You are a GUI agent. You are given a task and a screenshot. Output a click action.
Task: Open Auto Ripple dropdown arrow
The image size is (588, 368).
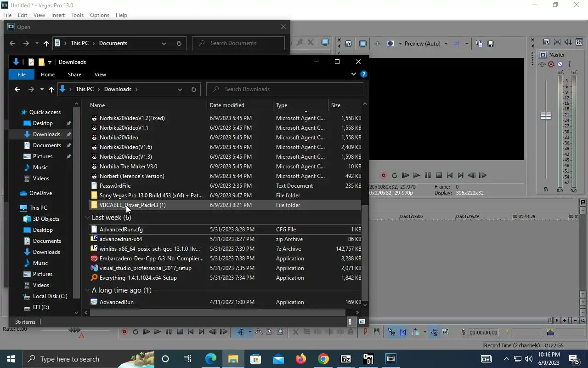click(424, 332)
